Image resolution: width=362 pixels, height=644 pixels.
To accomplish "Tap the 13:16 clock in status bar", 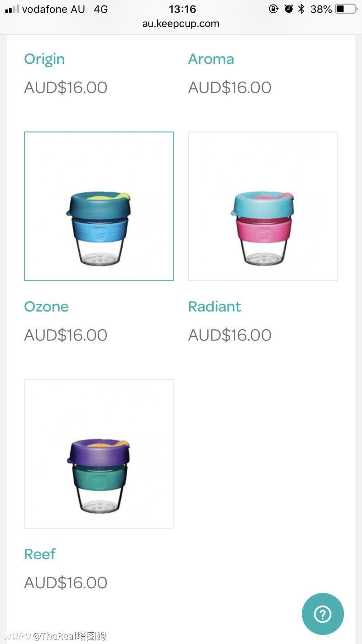I will (x=182, y=9).
